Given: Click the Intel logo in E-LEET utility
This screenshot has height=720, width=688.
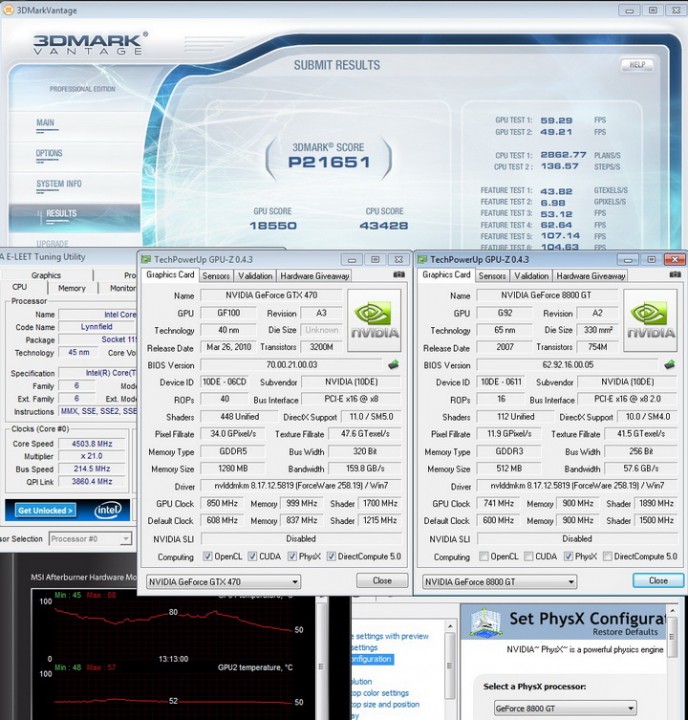Looking at the screenshot, I should coord(108,510).
